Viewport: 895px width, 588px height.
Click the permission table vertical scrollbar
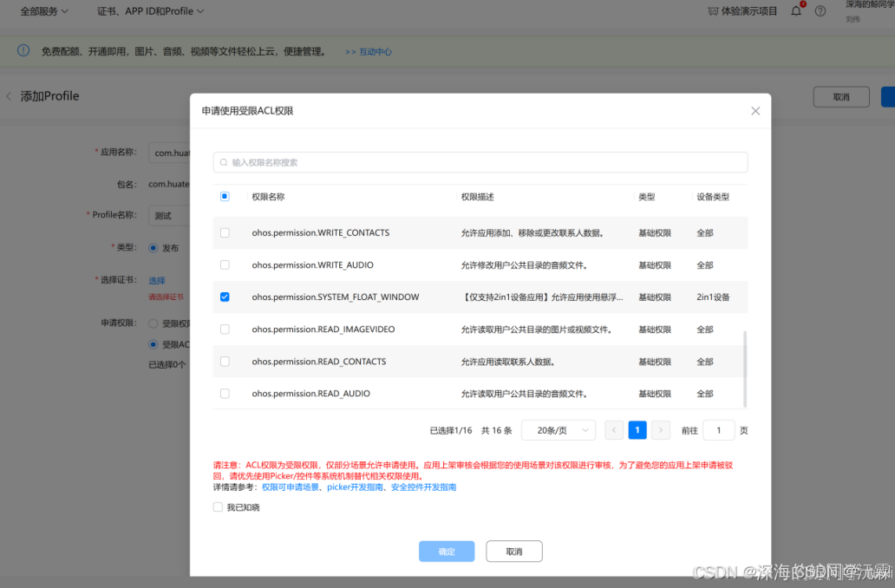(745, 369)
